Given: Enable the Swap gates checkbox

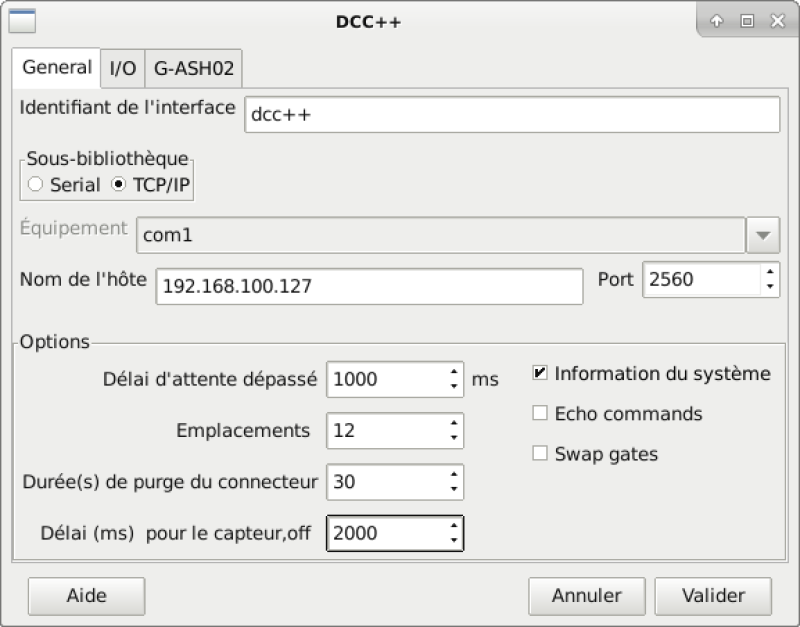Looking at the screenshot, I should 540,454.
